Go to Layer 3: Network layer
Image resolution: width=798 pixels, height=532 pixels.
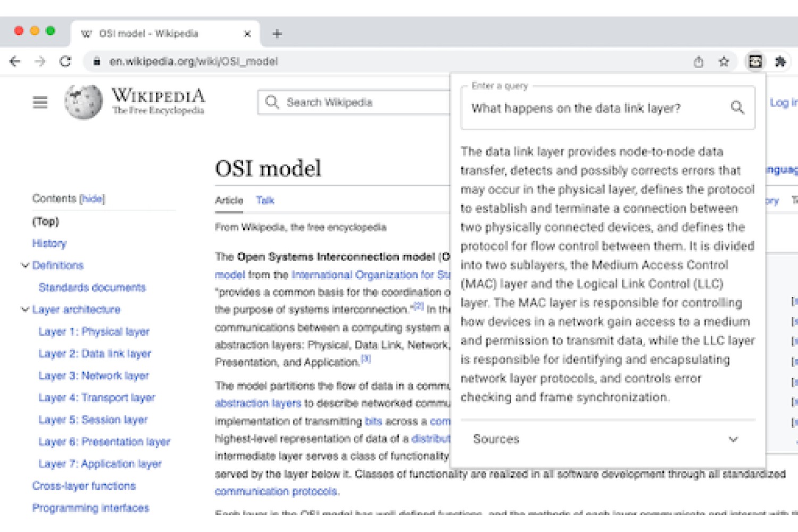94,376
